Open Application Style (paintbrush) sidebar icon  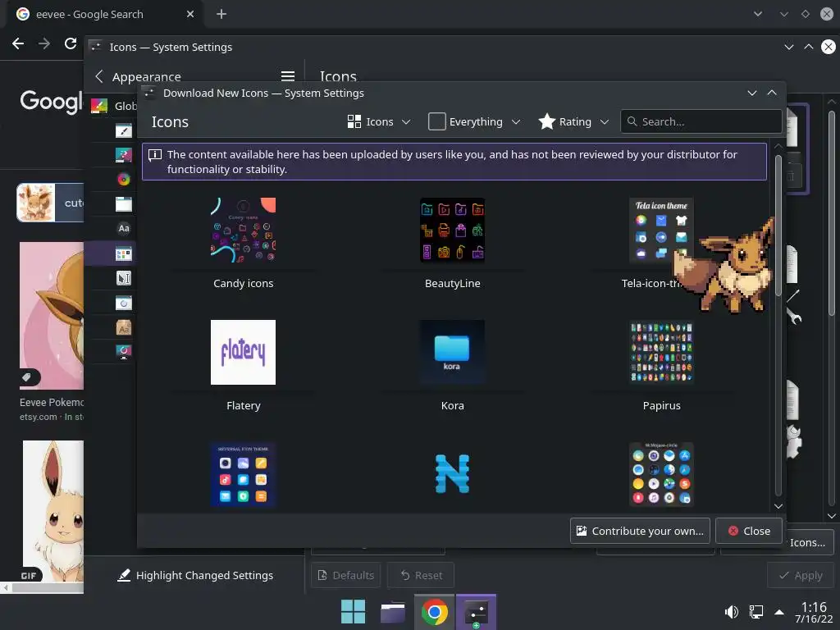click(124, 130)
